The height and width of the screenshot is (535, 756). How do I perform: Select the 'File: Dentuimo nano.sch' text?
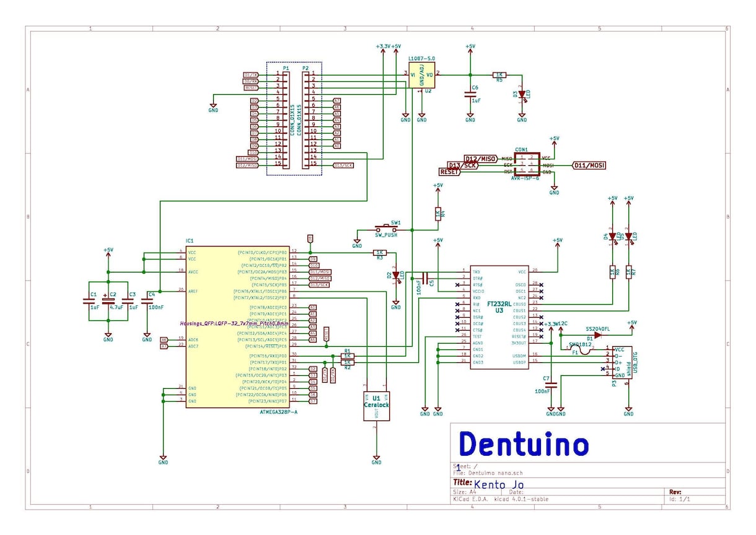(488, 472)
